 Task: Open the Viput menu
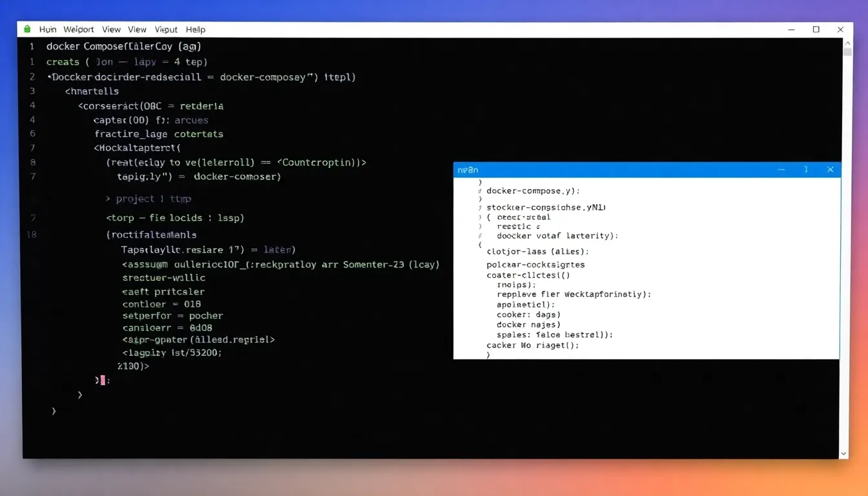(166, 29)
